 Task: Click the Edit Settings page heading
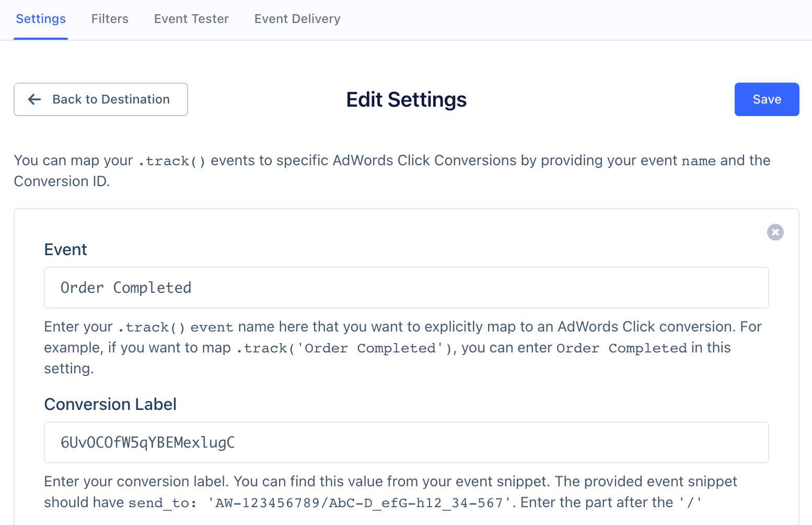(x=406, y=99)
